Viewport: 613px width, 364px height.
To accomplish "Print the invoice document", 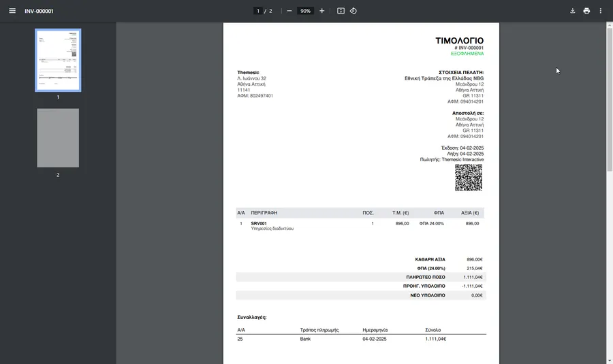I will pos(586,11).
